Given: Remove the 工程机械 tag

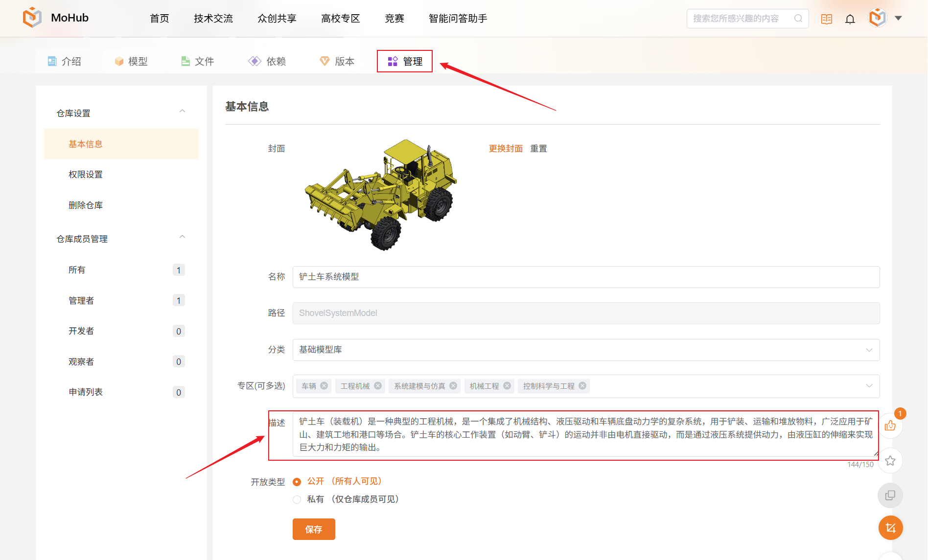Looking at the screenshot, I should (x=378, y=386).
